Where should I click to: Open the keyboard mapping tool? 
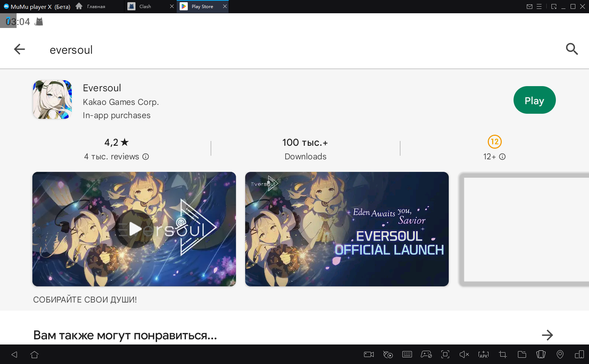[x=407, y=354]
